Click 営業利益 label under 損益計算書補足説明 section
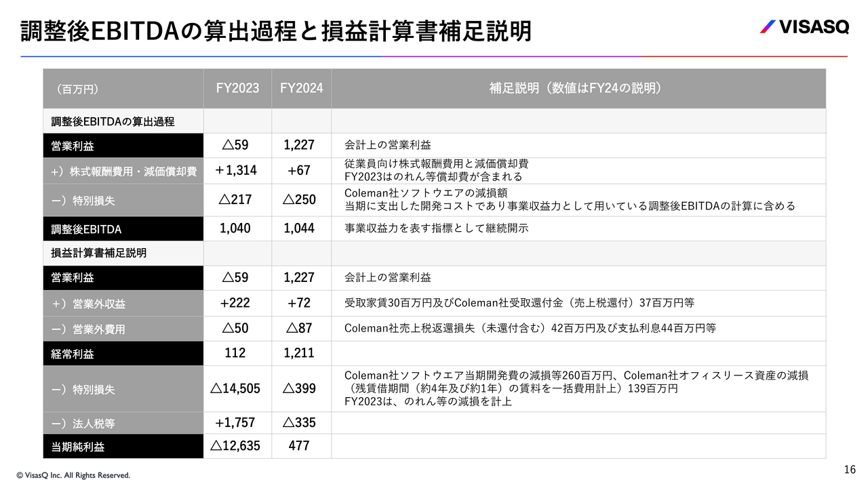The image size is (868, 488). (x=73, y=278)
